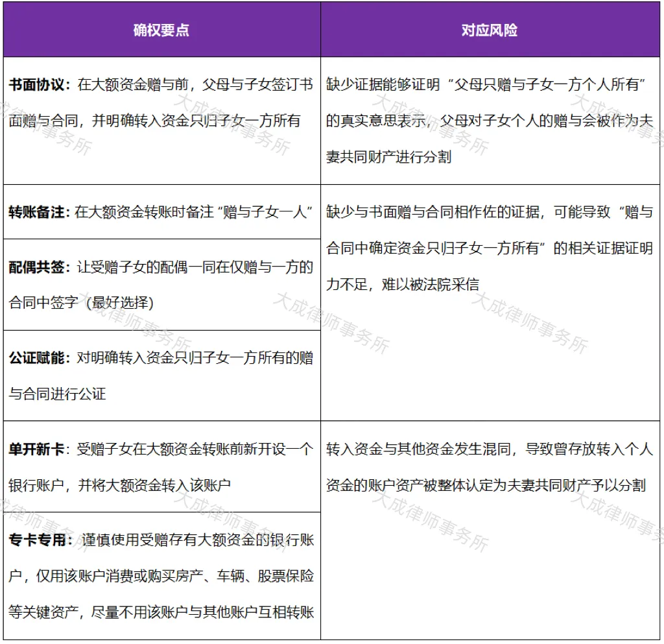Select the 配偶共签 table cell

click(x=161, y=285)
